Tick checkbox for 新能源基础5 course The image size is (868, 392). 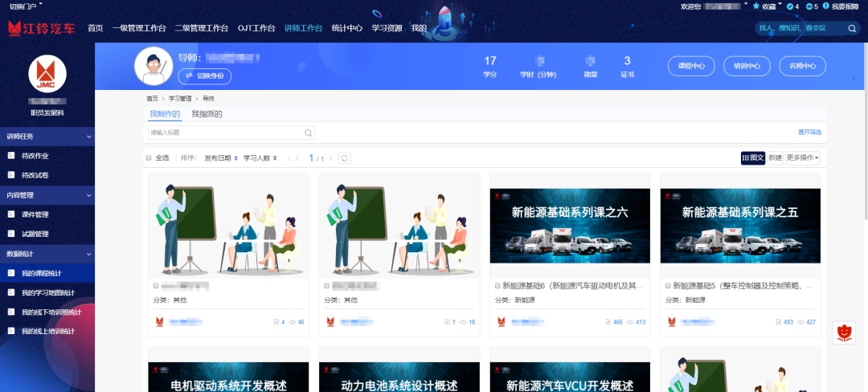point(668,286)
